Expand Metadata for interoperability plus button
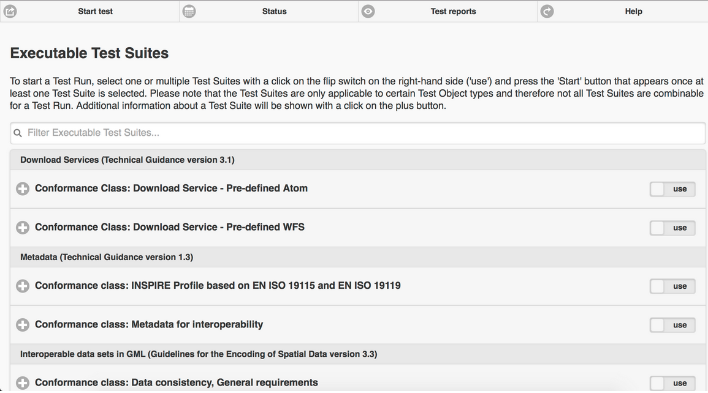This screenshot has width=708, height=393. 23,325
